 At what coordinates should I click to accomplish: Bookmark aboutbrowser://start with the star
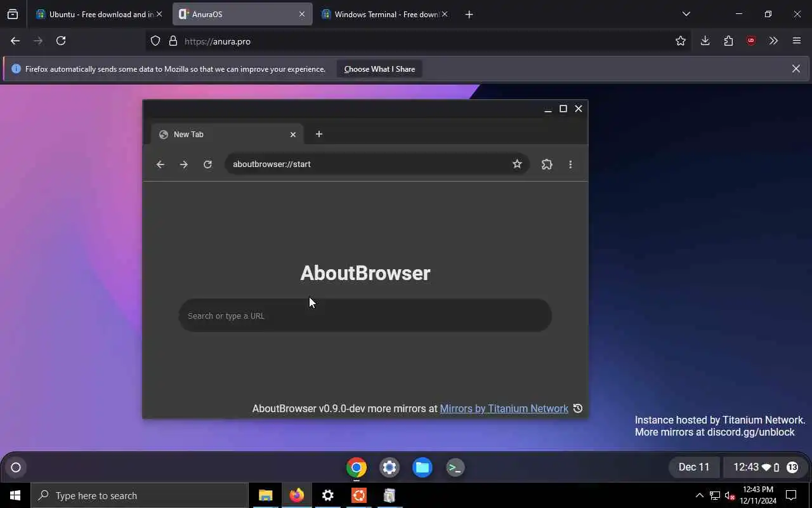click(517, 164)
